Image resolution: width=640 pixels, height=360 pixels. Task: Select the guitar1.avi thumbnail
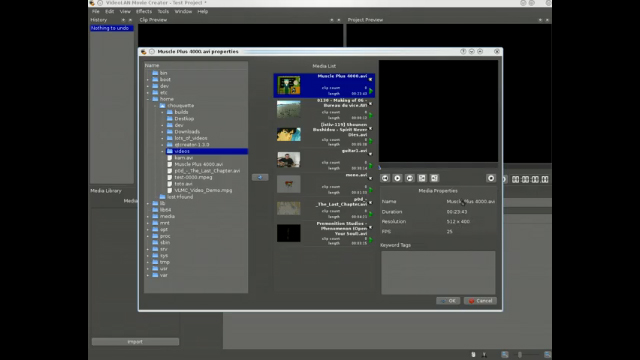(x=289, y=160)
